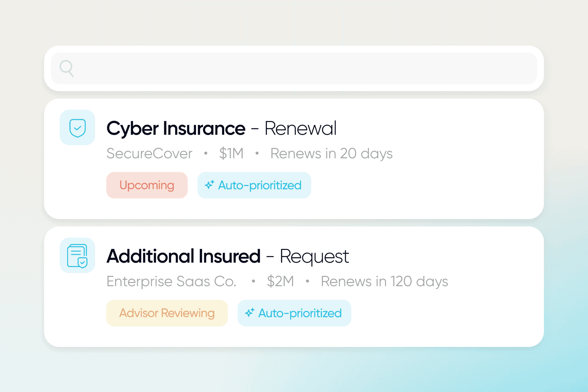The image size is (588, 392).
Task: Open the Additional Insured title
Action: pyautogui.click(x=183, y=256)
